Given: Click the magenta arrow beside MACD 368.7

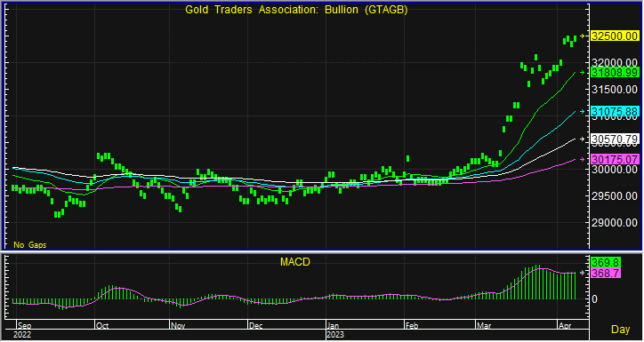Looking at the screenshot, I should [x=582, y=273].
